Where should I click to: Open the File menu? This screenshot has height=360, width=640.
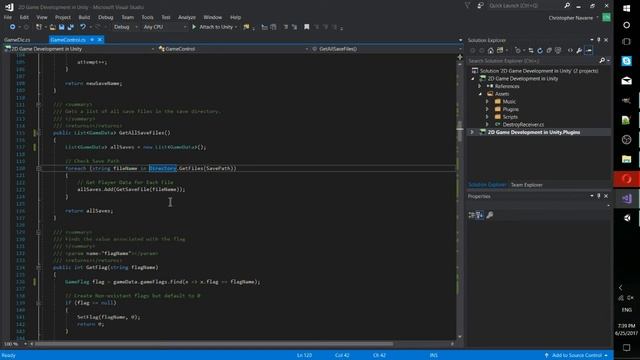click(8, 17)
